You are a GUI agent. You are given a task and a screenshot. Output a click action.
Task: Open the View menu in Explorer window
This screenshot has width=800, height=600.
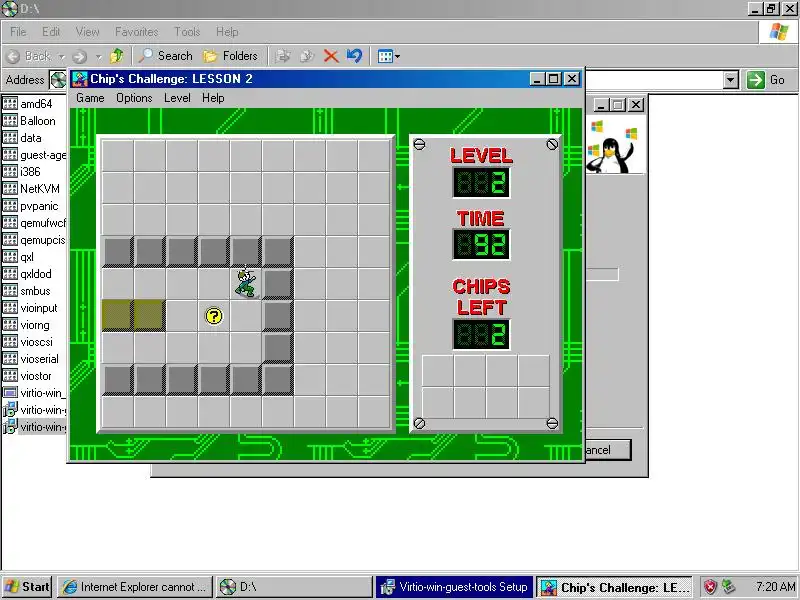click(x=87, y=32)
